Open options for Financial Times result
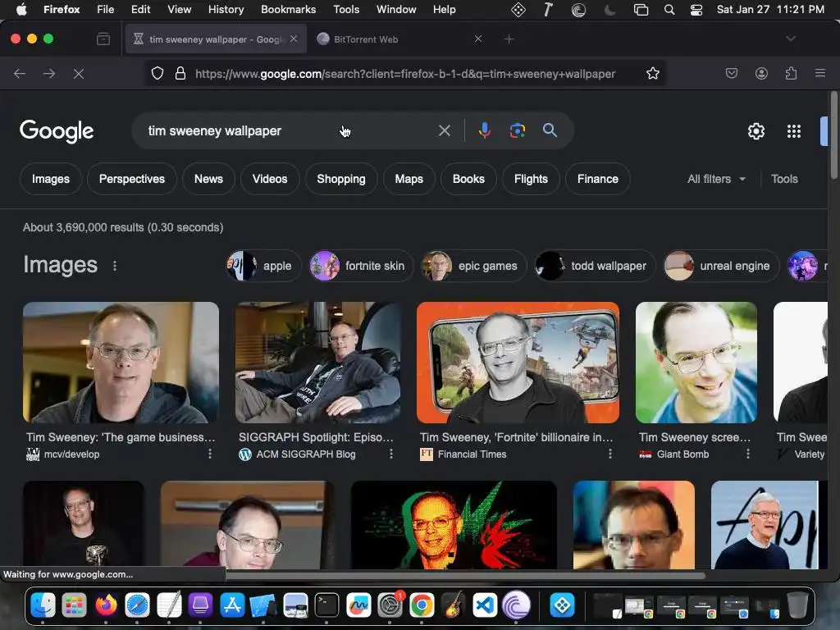 pyautogui.click(x=609, y=454)
